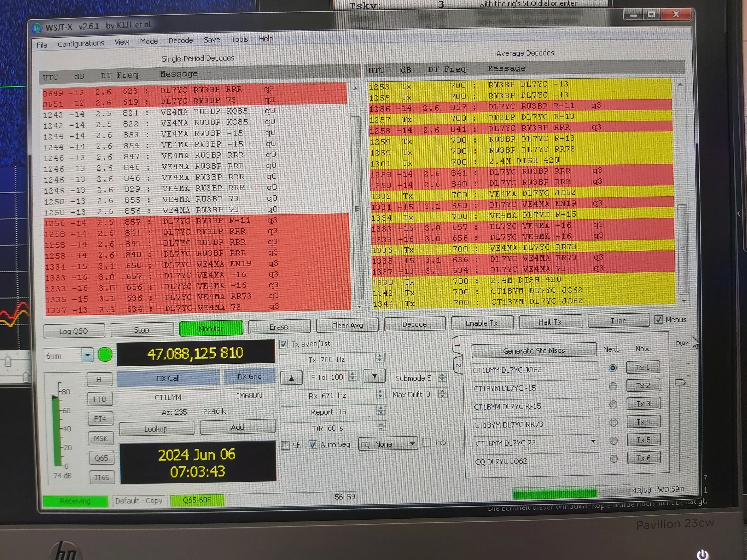Click the Decode button
Screen dimensions: 747x560
click(414, 324)
